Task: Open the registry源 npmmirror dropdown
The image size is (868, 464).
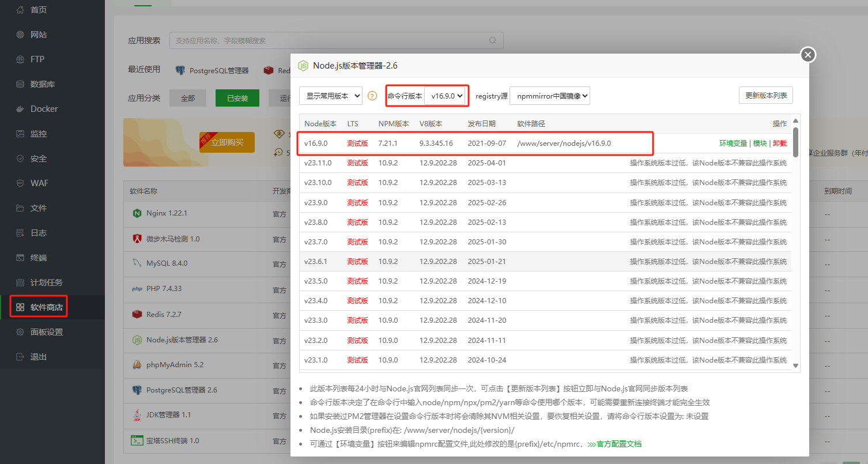Action: tap(550, 96)
